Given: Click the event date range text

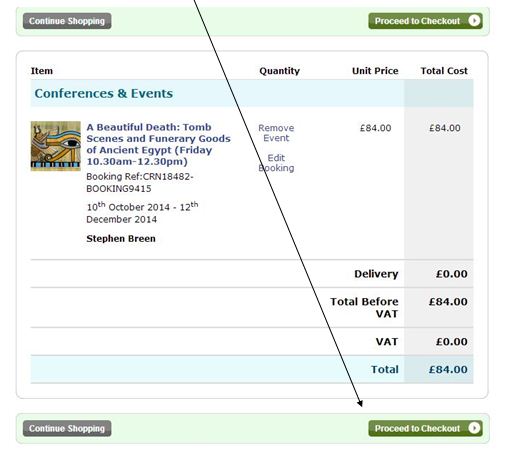Looking at the screenshot, I should (x=142, y=212).
